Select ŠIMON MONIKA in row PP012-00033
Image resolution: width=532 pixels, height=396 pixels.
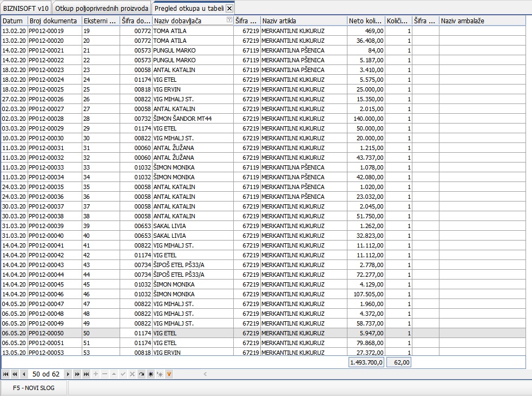point(193,167)
